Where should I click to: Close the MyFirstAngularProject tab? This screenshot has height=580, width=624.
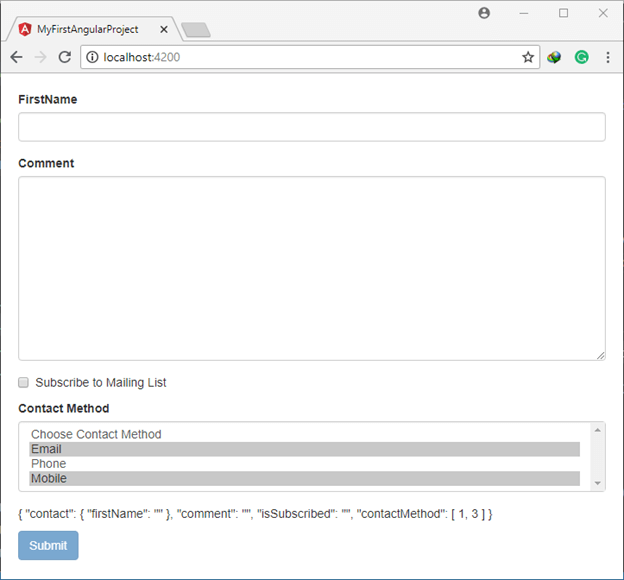click(164, 29)
